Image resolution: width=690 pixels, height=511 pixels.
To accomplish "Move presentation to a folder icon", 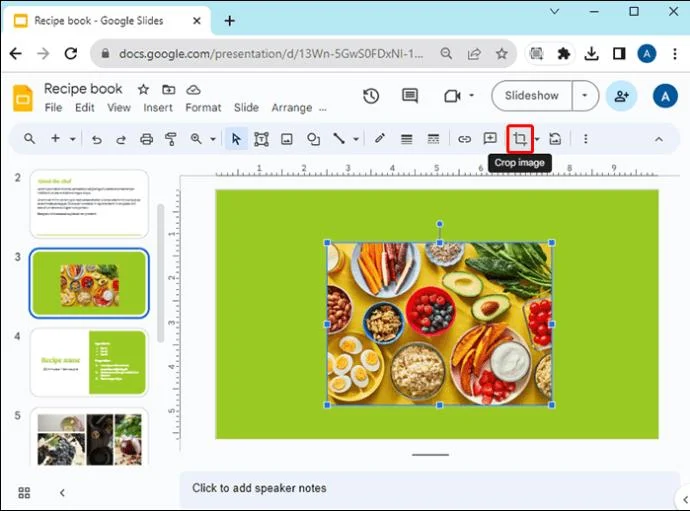I will 169,90.
